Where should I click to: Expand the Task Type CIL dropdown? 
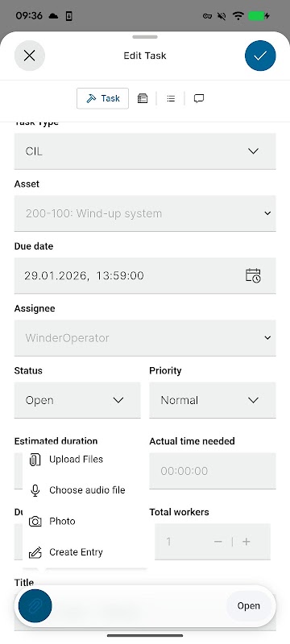coord(145,151)
